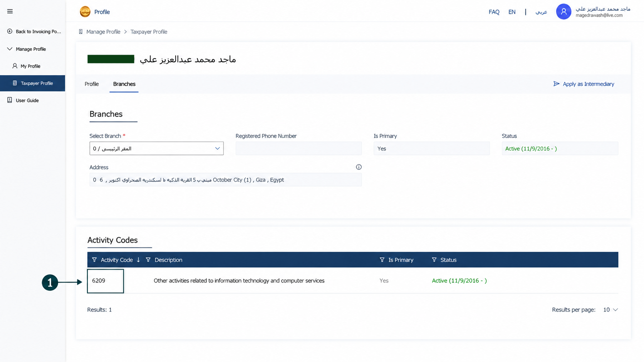
Task: Filter by the Status column
Action: click(x=434, y=260)
